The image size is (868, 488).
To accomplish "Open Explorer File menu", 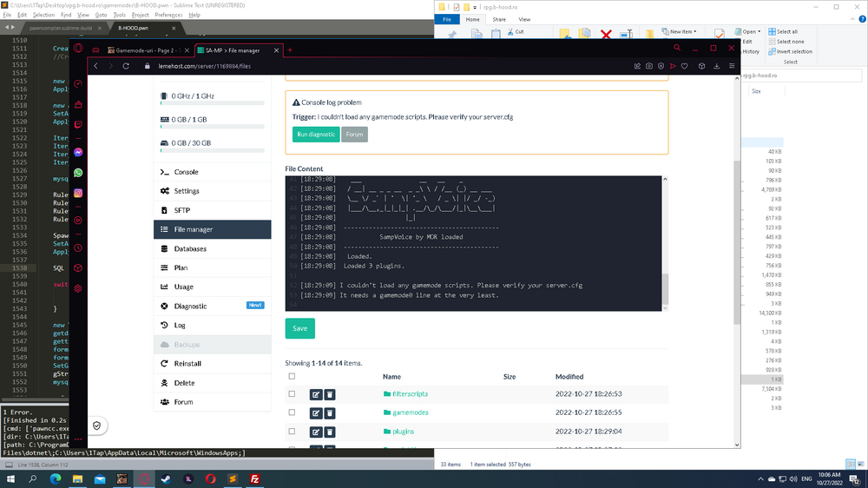I will (447, 19).
